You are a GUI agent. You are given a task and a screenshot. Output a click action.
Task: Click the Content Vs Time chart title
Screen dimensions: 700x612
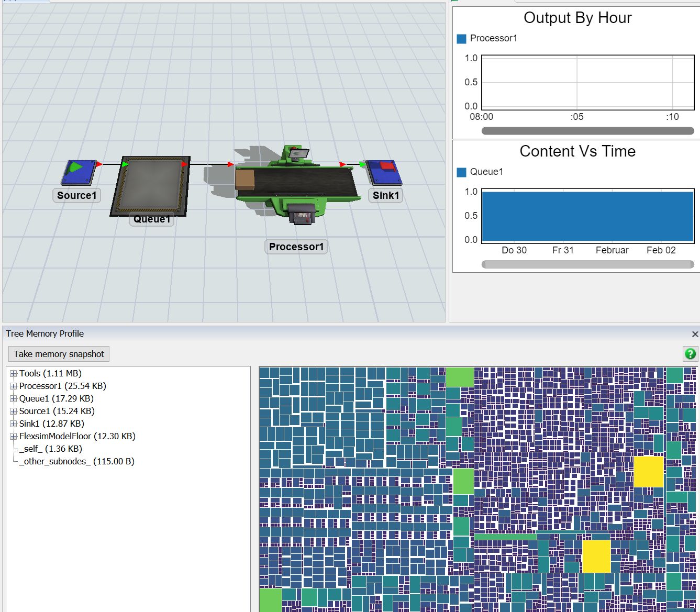[577, 151]
